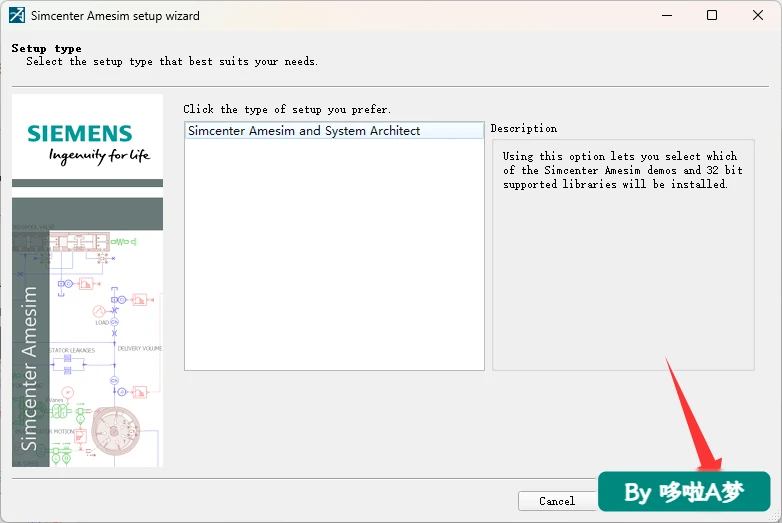Minimize the setup wizard window
Viewport: 782px width, 523px height.
[667, 15]
